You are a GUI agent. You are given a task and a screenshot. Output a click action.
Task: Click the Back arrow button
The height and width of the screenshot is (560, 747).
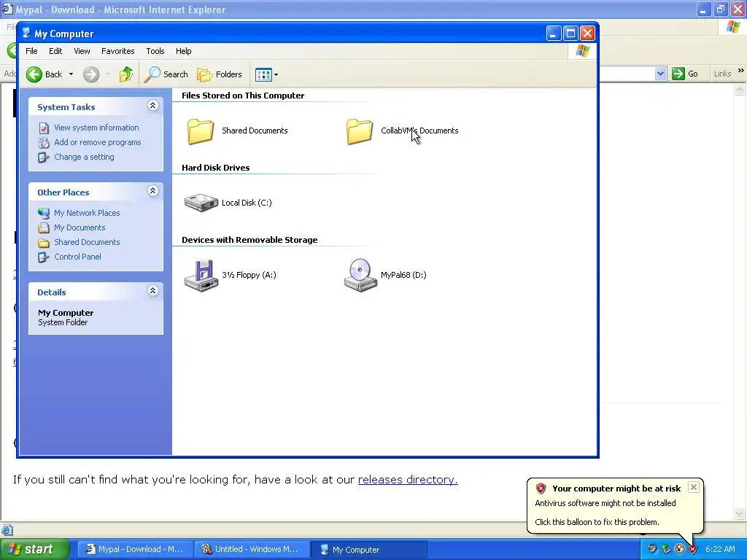[x=34, y=74]
